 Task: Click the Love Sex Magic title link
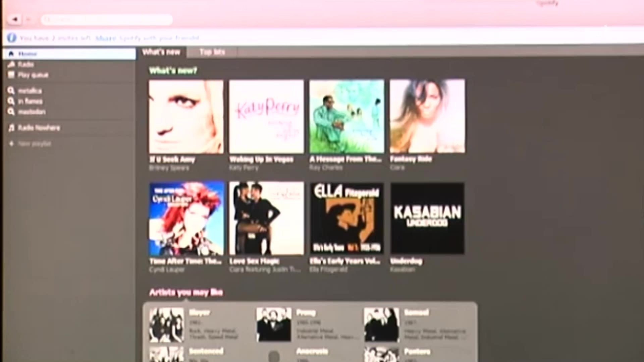(255, 261)
